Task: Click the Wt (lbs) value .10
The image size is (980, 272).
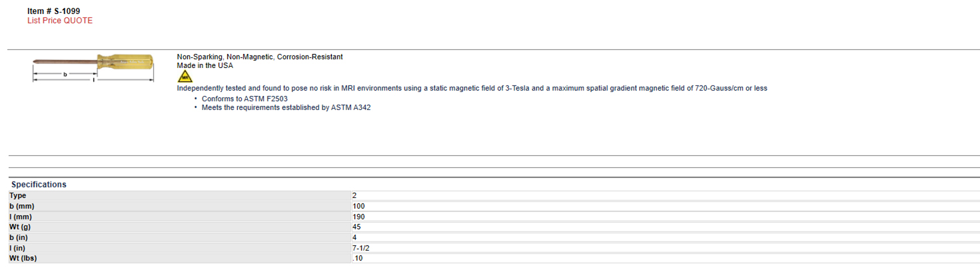Action: point(357,258)
